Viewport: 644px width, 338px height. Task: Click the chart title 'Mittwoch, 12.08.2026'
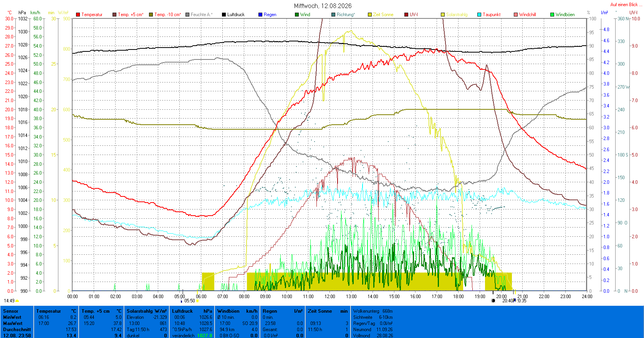point(323,6)
